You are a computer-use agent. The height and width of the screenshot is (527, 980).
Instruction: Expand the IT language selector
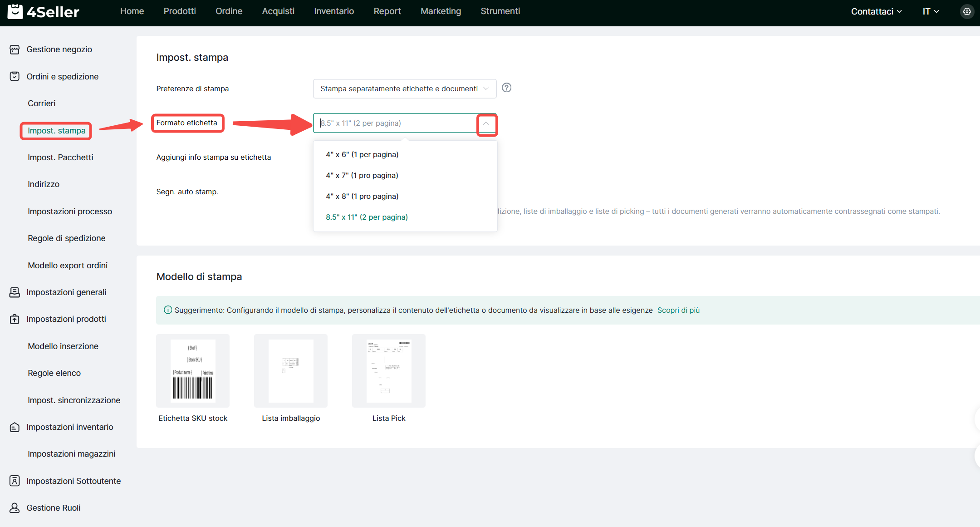click(x=931, y=12)
